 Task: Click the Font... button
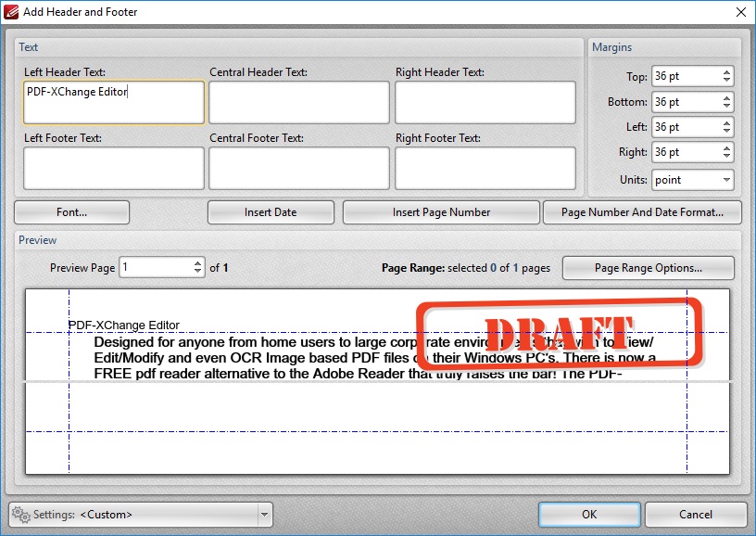point(71,212)
